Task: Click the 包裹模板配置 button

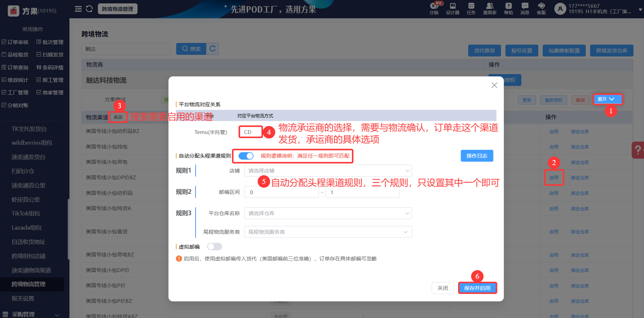Action: [564, 50]
